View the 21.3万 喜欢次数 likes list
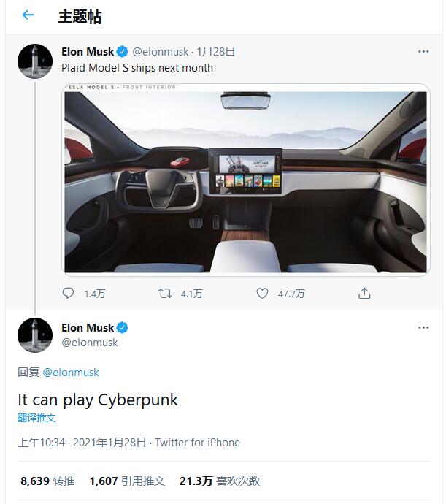The height and width of the screenshot is (504, 446). [x=220, y=481]
